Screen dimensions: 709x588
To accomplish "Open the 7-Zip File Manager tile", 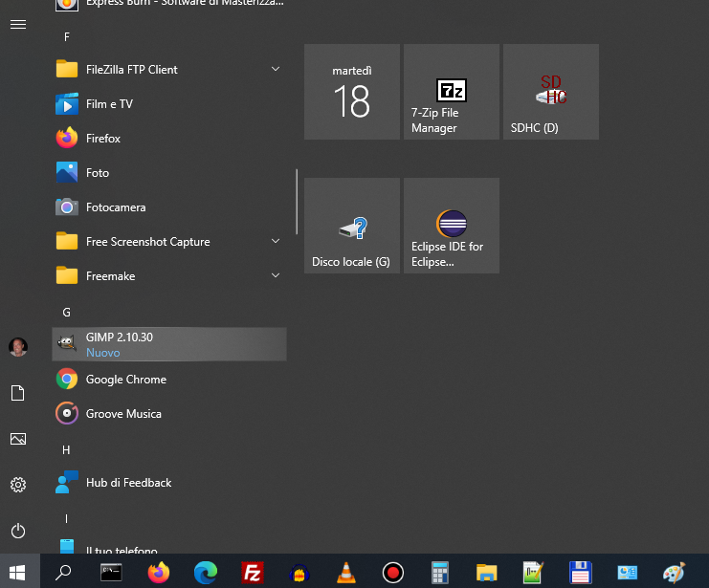I will pos(452,92).
